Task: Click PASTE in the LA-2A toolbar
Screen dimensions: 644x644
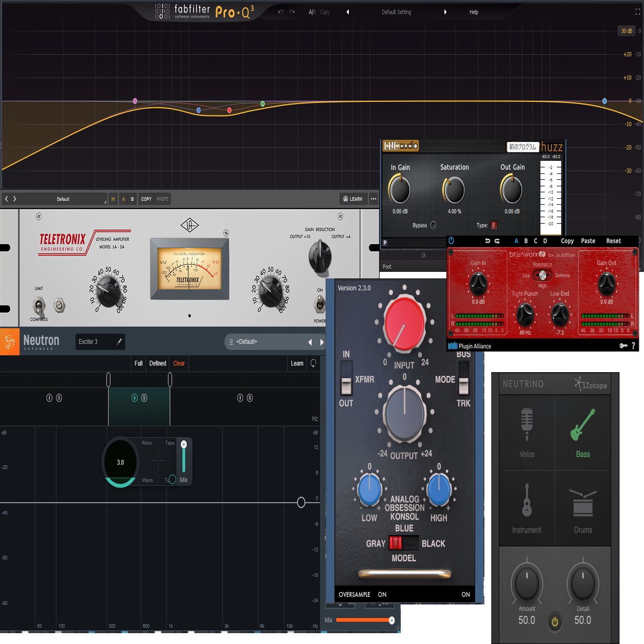Action: (x=162, y=199)
